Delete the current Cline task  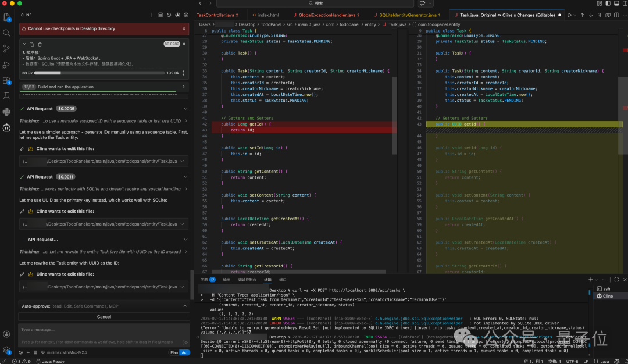tap(40, 44)
